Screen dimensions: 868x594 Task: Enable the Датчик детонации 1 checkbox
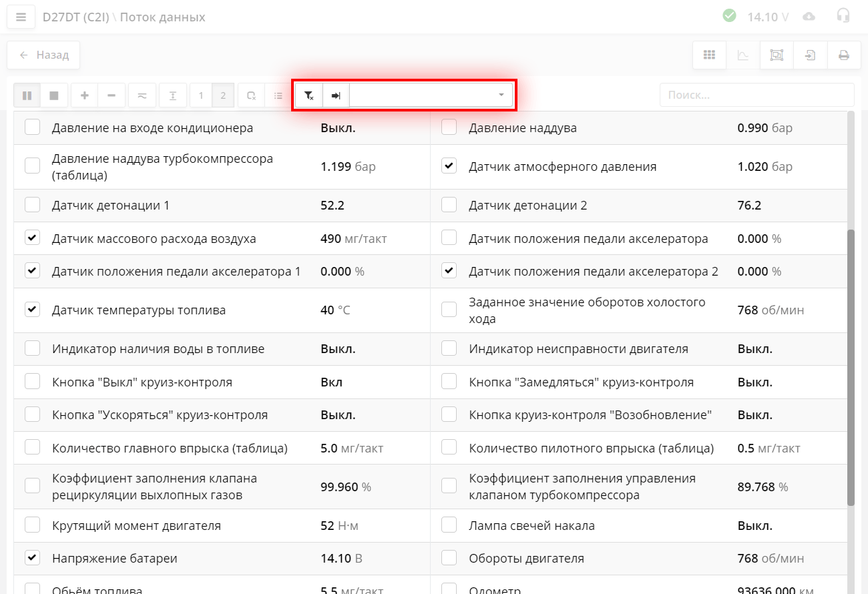tap(32, 205)
